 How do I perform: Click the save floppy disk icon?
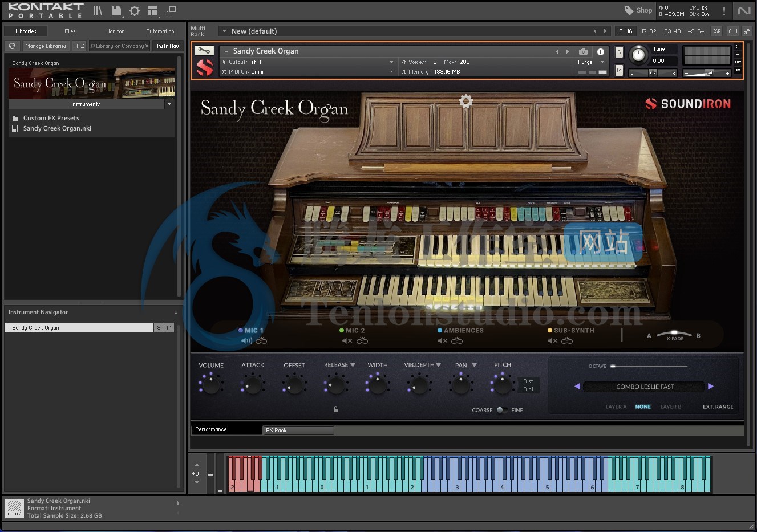tap(116, 11)
